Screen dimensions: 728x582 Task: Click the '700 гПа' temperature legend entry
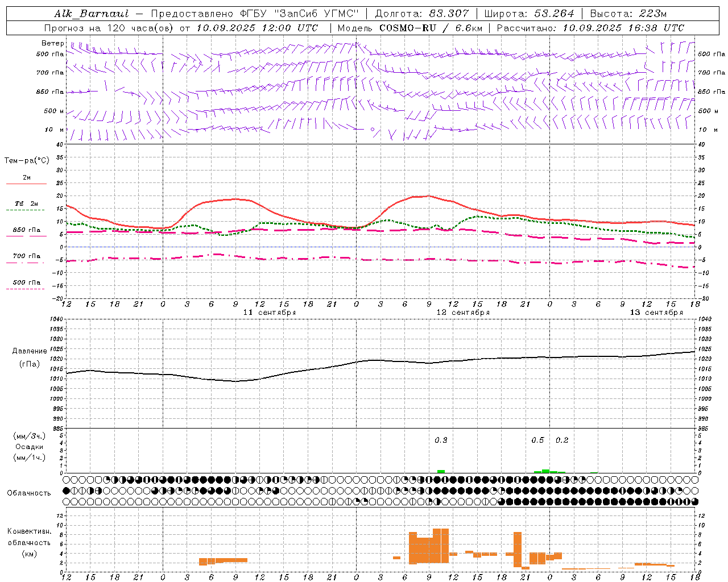point(26,256)
